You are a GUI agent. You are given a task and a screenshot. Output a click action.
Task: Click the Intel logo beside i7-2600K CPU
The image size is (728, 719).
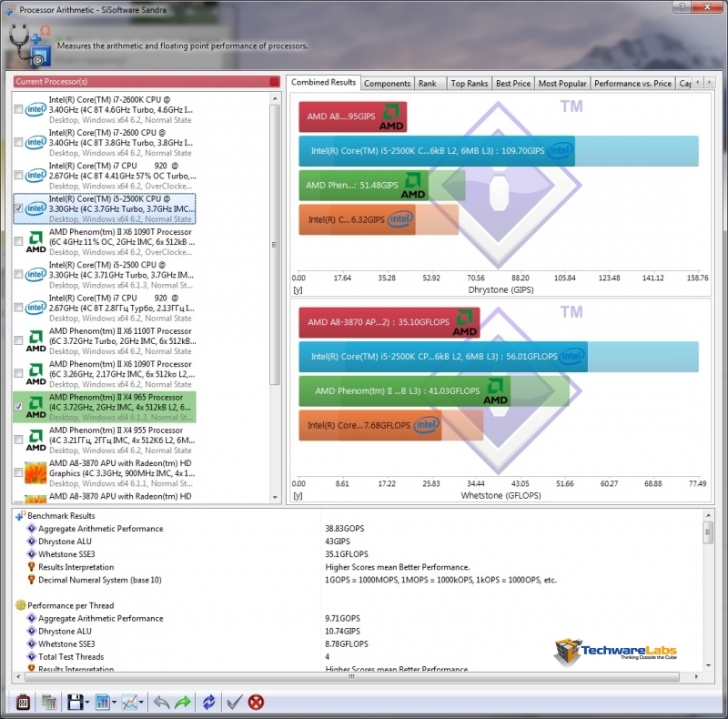(35, 109)
